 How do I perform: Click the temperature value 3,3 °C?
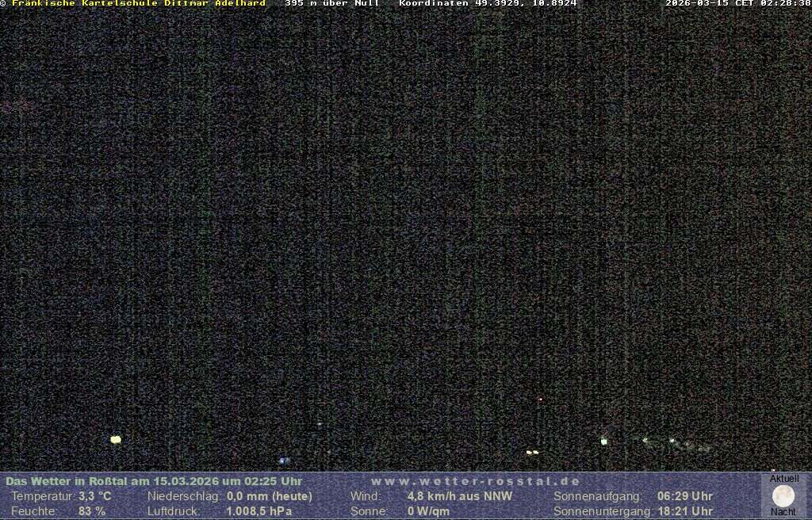[x=95, y=496]
